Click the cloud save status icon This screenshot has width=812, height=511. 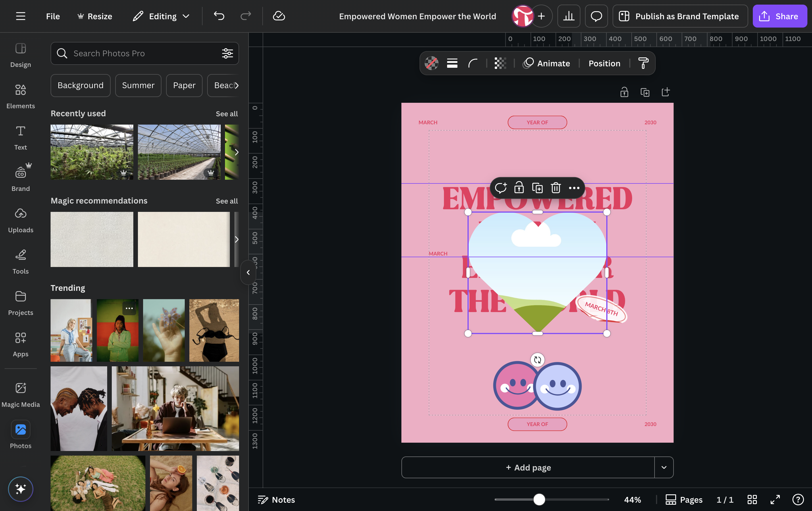[x=279, y=16]
